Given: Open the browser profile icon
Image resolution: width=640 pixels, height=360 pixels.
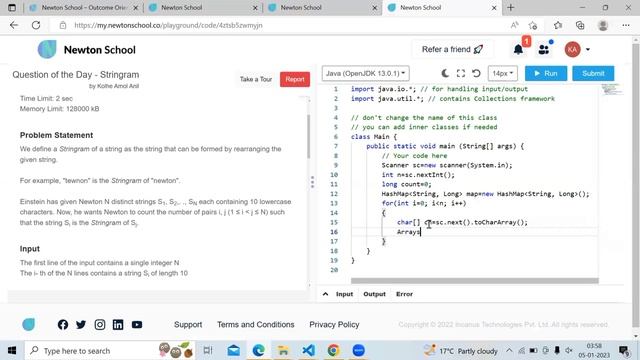Looking at the screenshot, I should [x=603, y=25].
